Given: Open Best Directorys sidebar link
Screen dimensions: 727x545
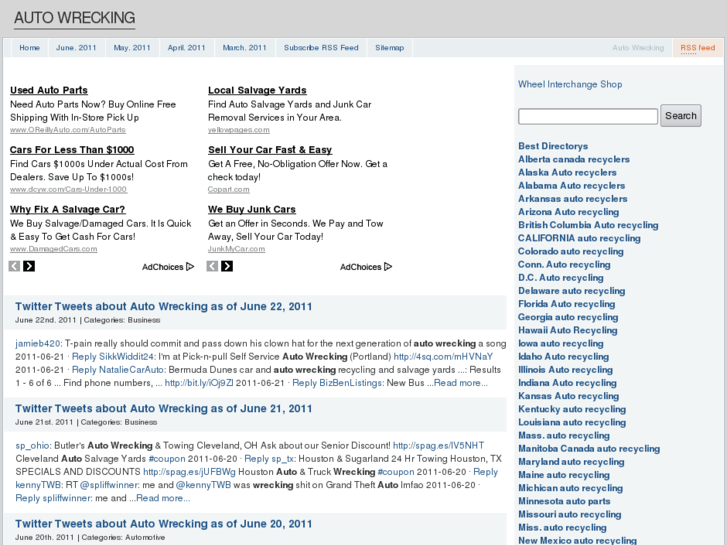Looking at the screenshot, I should pos(553,146).
